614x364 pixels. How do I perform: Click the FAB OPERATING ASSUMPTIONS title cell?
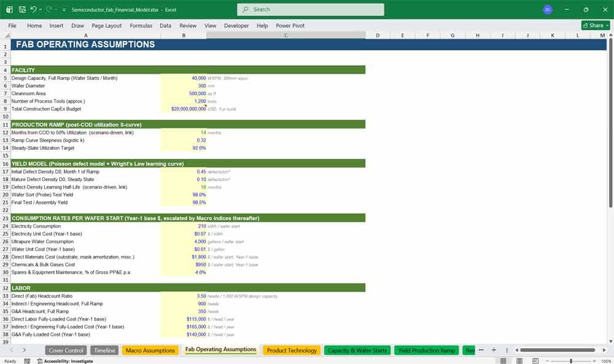pos(86,44)
